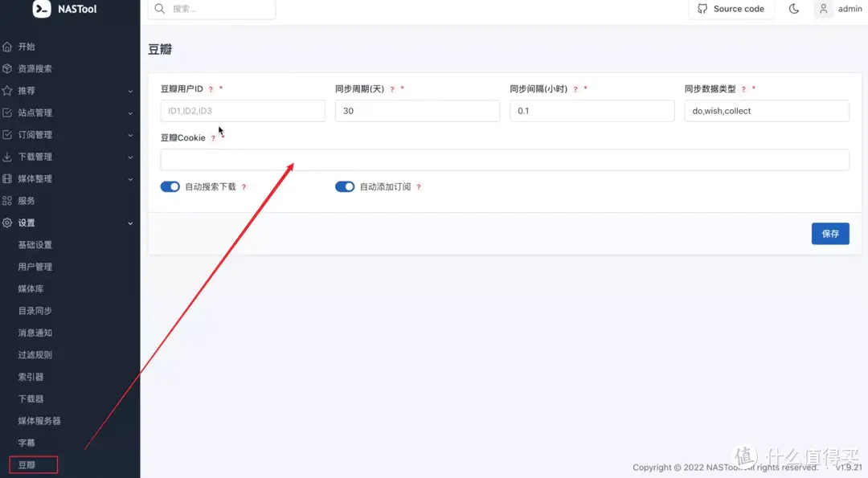Expand the 推荐 sidebar section

(x=129, y=90)
